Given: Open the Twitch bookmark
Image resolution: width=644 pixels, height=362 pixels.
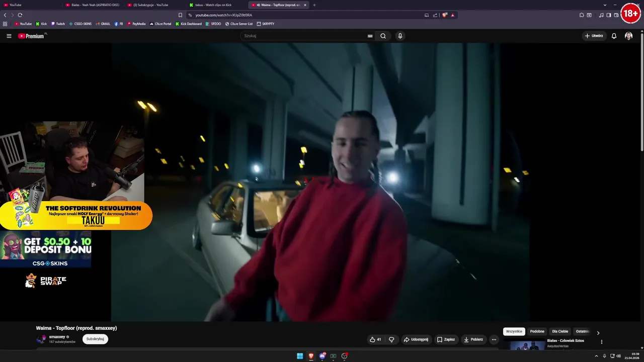Looking at the screenshot, I should (x=58, y=24).
